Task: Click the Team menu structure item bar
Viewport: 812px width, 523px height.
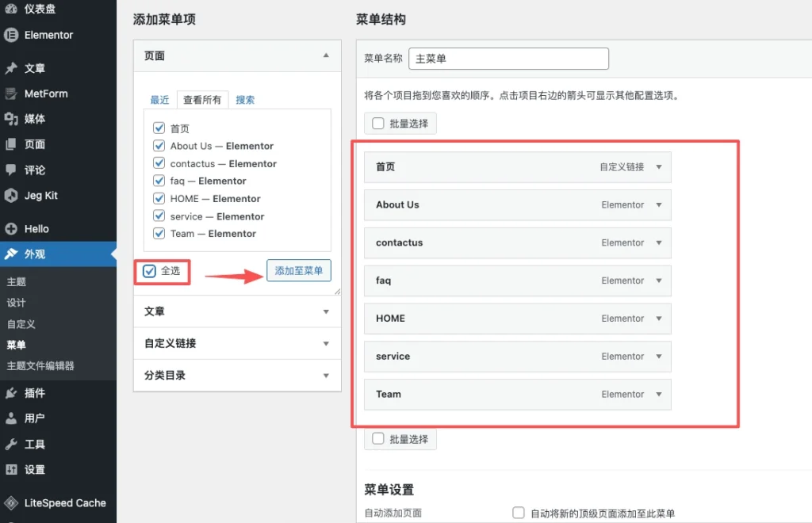Action: point(518,394)
